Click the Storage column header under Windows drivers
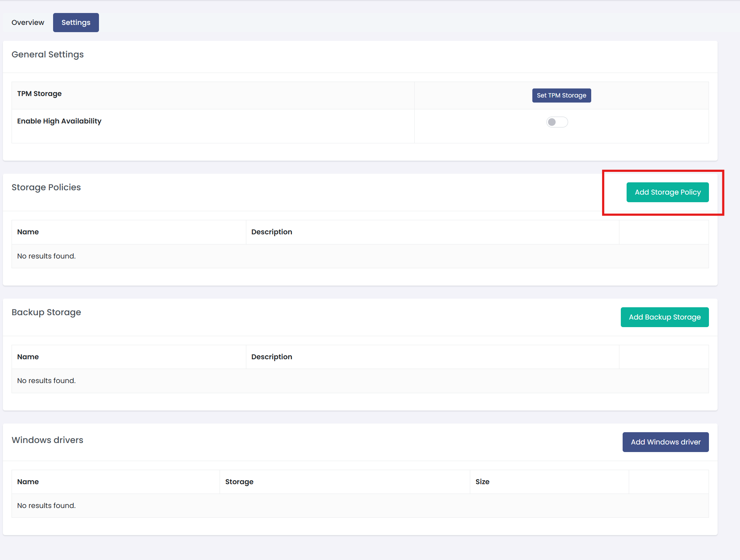 coord(239,482)
